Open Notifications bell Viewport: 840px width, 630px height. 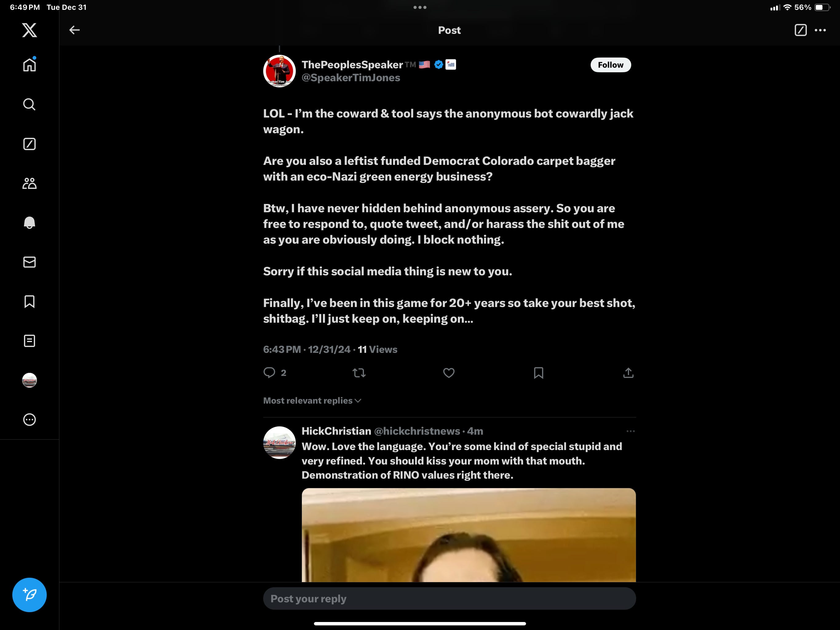pyautogui.click(x=29, y=223)
